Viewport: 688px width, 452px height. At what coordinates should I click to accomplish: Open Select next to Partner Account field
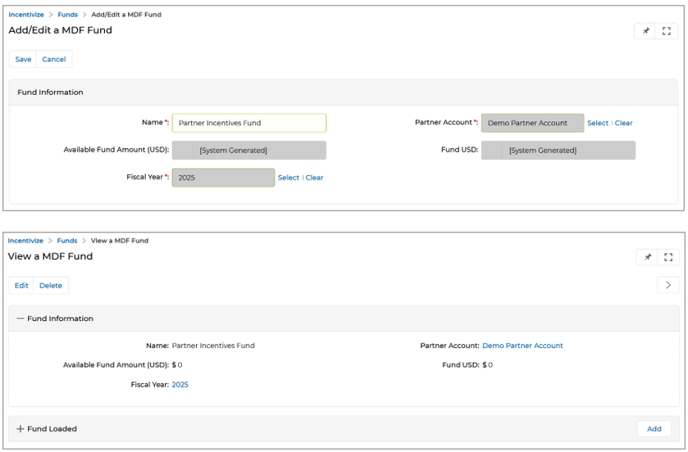(x=597, y=123)
